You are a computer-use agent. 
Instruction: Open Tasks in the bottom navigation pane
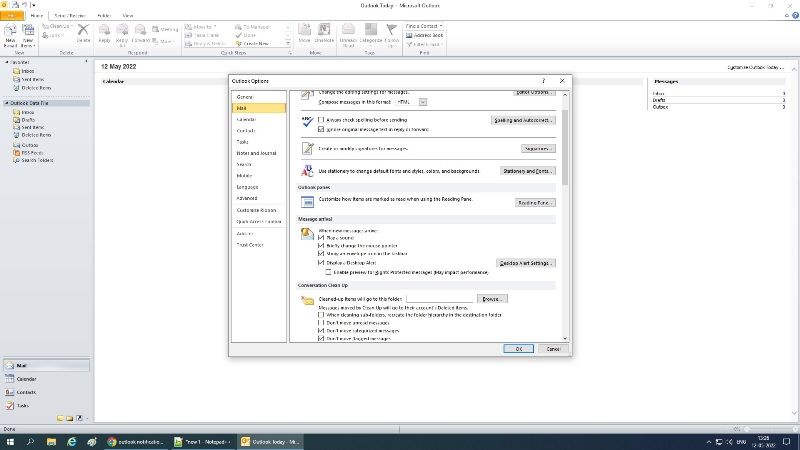pos(46,406)
